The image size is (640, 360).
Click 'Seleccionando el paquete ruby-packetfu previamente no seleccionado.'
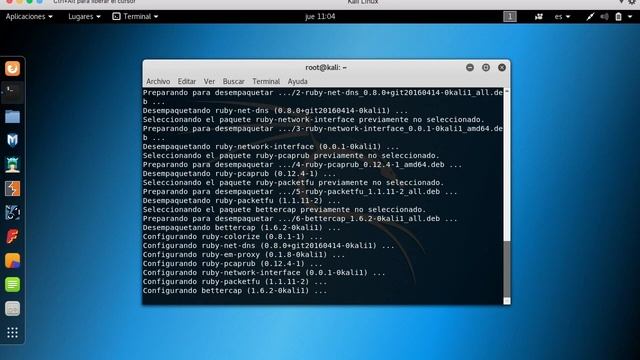(x=293, y=182)
